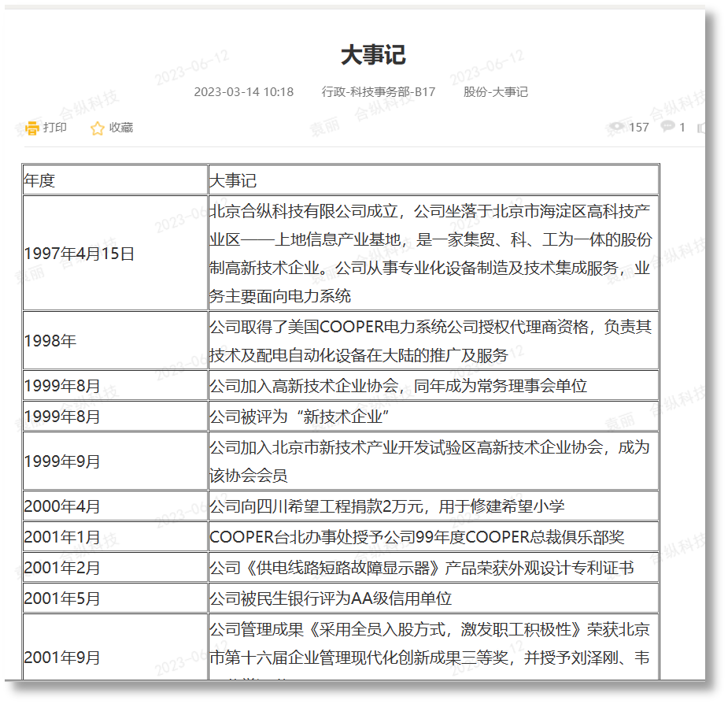Click the printer icon
This screenshot has height=704, width=728.
tap(32, 128)
